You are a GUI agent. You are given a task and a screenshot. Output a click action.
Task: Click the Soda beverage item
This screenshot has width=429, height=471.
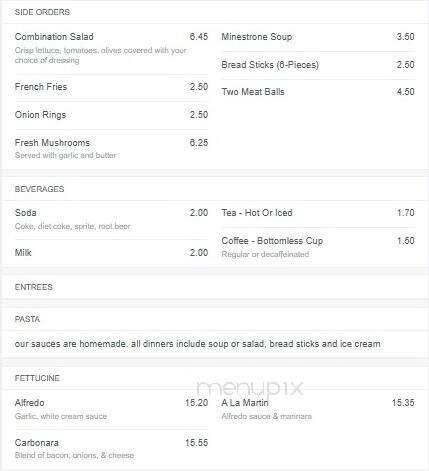click(x=111, y=219)
